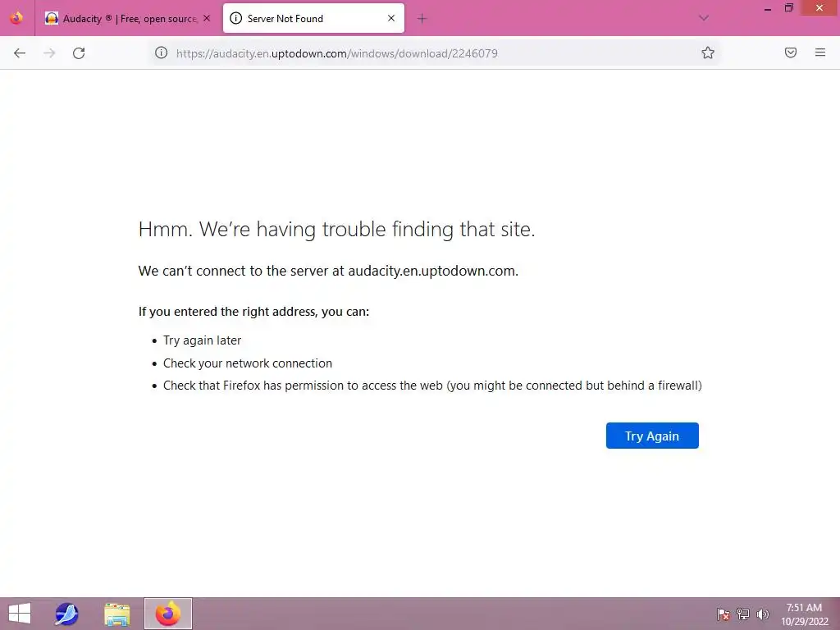Viewport: 840px width, 630px height.
Task: Click the taskbar clock showing 7:51 AM
Action: pos(804,614)
